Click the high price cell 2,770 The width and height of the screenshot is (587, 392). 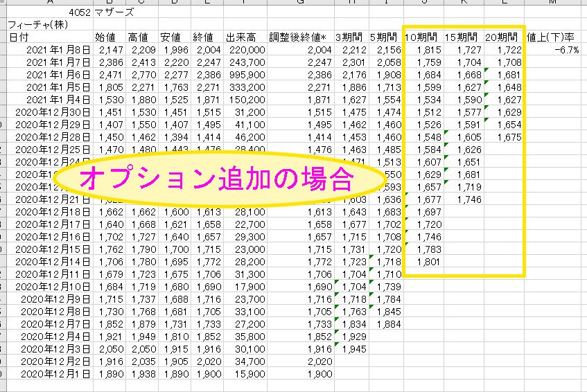[x=142, y=75]
